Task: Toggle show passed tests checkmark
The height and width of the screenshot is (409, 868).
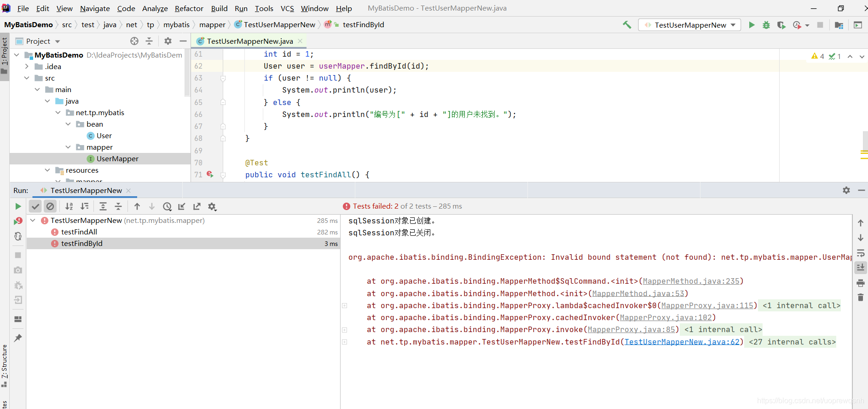Action: click(x=35, y=206)
